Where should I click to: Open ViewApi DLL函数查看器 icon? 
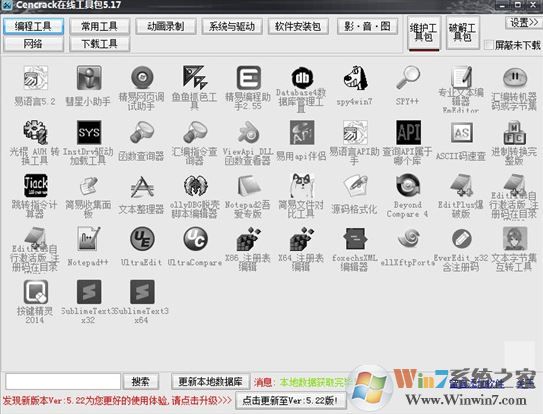(x=248, y=132)
